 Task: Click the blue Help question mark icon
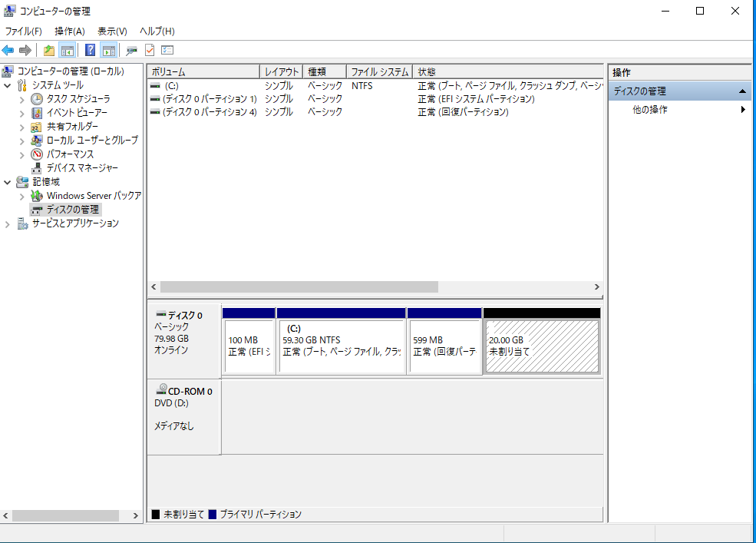pos(90,51)
